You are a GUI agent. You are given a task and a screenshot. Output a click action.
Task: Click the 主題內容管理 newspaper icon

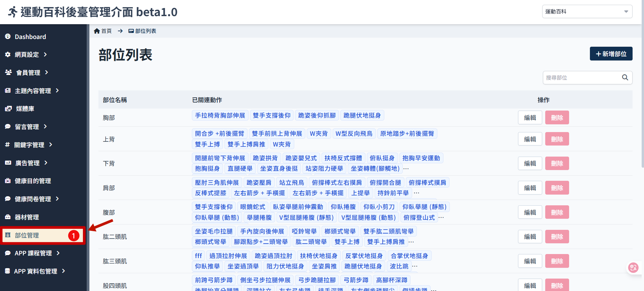point(8,90)
